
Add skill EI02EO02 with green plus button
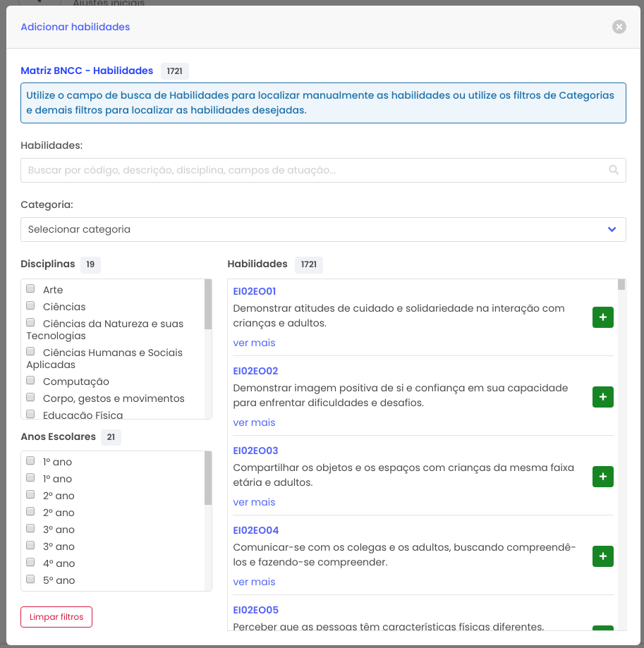[602, 397]
